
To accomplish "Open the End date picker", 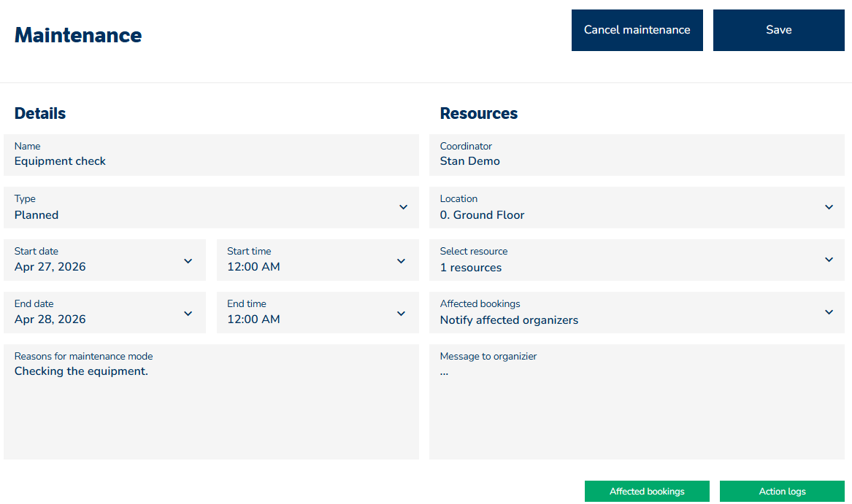I will tap(104, 312).
